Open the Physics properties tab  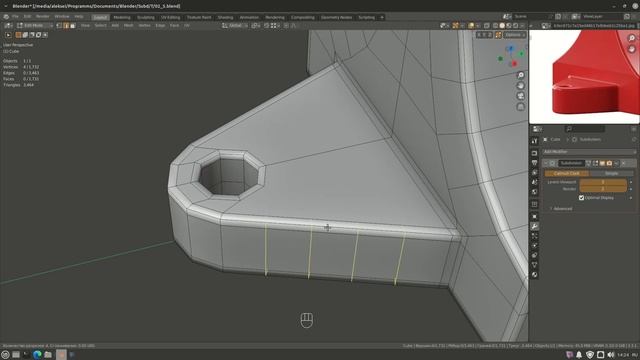[x=534, y=245]
